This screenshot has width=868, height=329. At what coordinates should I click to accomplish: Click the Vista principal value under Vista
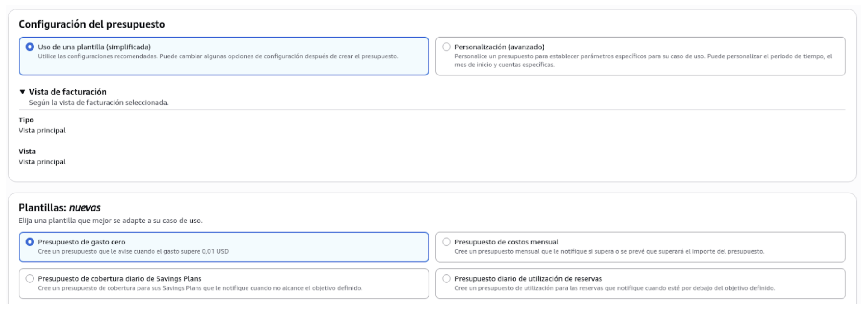point(42,162)
